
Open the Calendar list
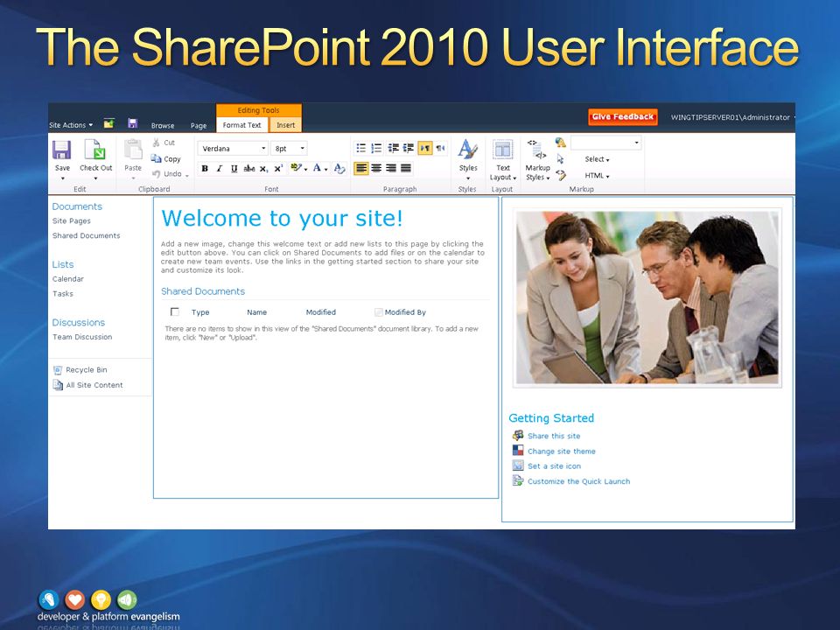(x=68, y=278)
